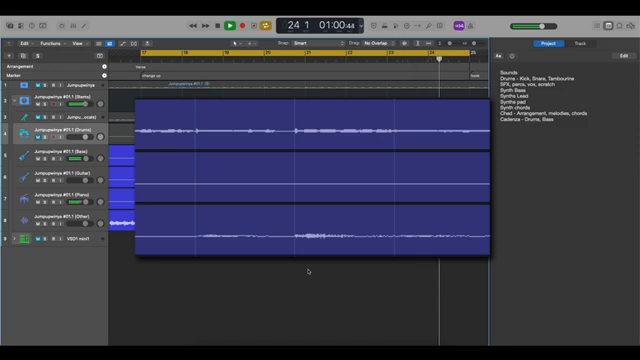Viewport: 640px width, 360px height.
Task: Open the View menu in tracks area
Action: tap(80, 43)
